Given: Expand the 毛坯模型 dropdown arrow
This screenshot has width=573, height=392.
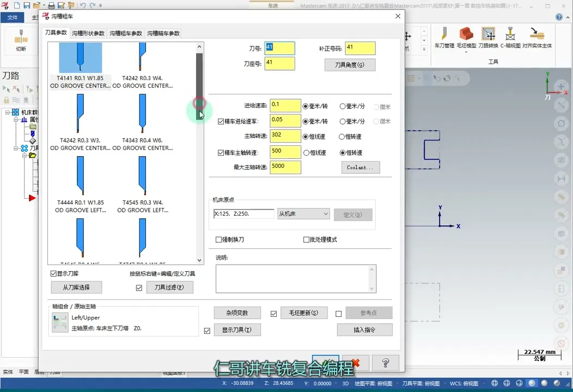Looking at the screenshot, I should point(466,52).
